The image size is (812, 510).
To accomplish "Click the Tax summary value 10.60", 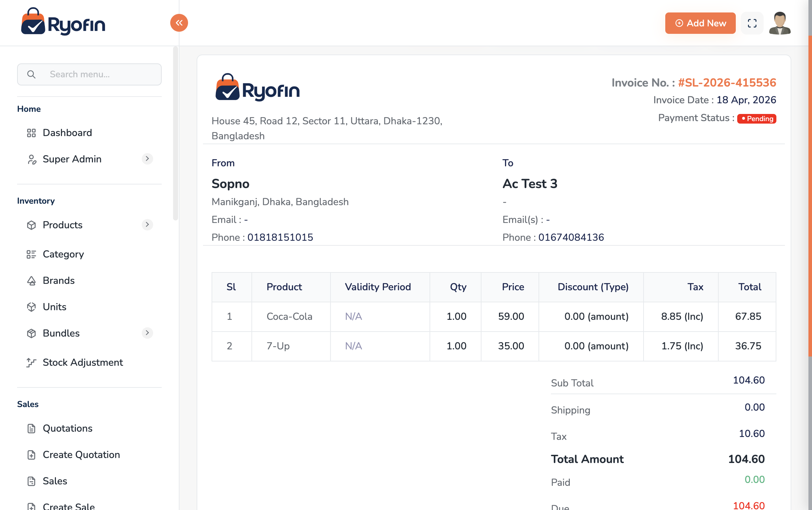I will [752, 434].
